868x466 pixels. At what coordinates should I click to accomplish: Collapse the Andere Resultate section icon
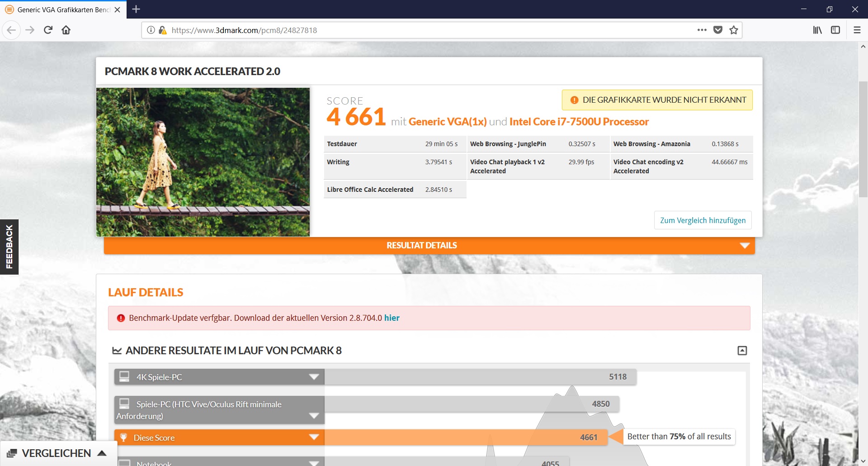point(742,351)
